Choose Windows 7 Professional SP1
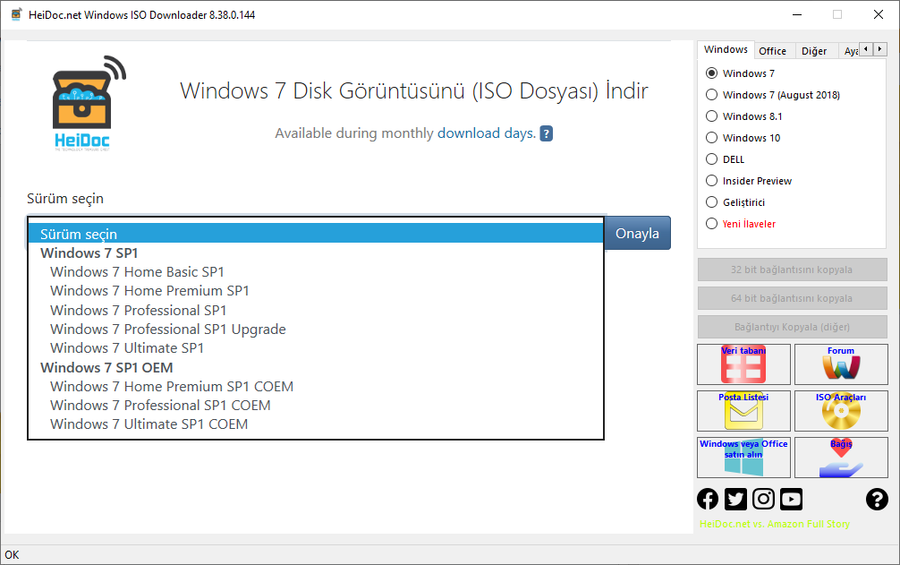This screenshot has width=900, height=565. (316, 310)
